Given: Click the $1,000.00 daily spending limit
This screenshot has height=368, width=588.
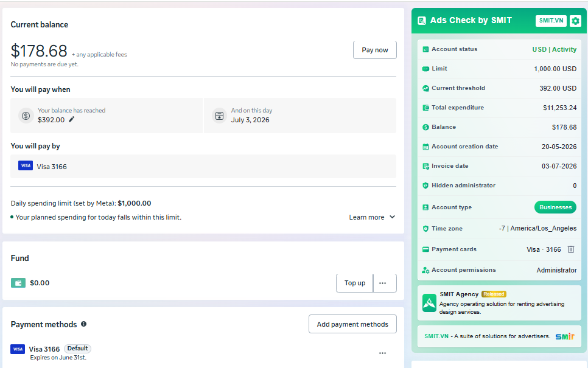Looking at the screenshot, I should pyautogui.click(x=135, y=203).
